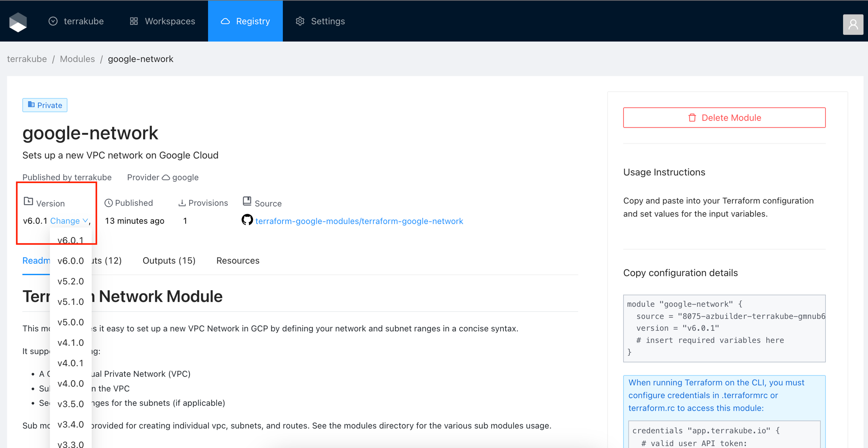Navigate to terrakube breadcrumb link
The height and width of the screenshot is (448, 868).
pos(27,59)
